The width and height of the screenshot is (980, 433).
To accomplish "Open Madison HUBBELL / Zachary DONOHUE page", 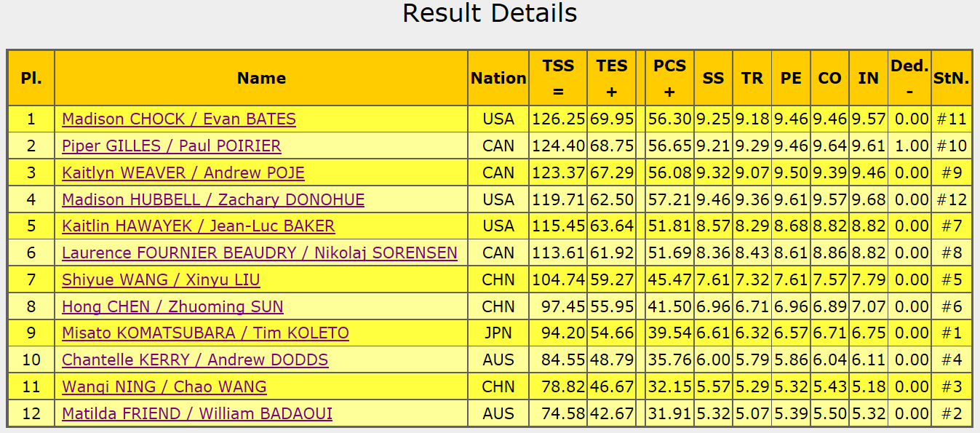I will 213,199.
